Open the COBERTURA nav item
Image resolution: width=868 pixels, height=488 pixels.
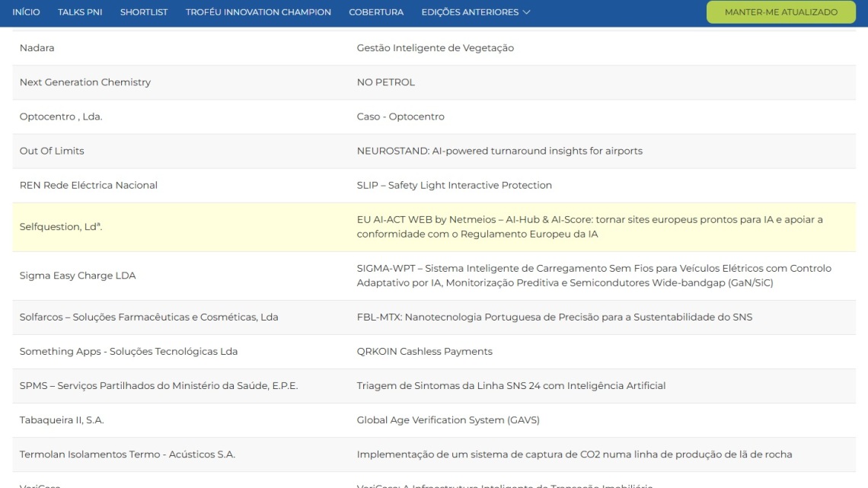click(376, 12)
